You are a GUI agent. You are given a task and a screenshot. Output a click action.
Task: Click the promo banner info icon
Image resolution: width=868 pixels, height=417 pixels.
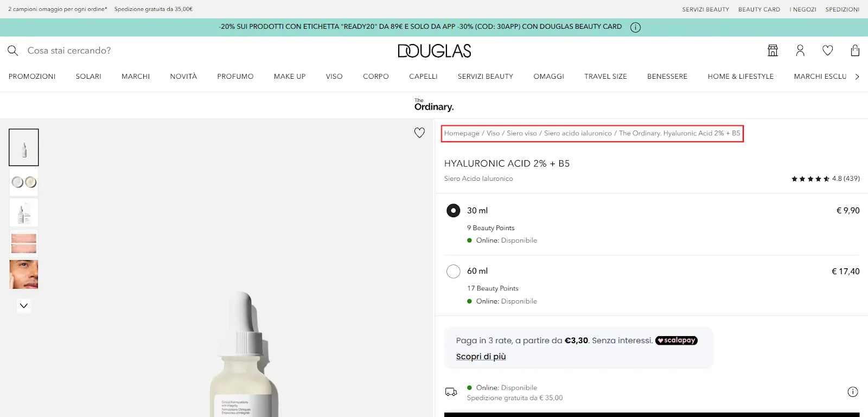point(635,27)
